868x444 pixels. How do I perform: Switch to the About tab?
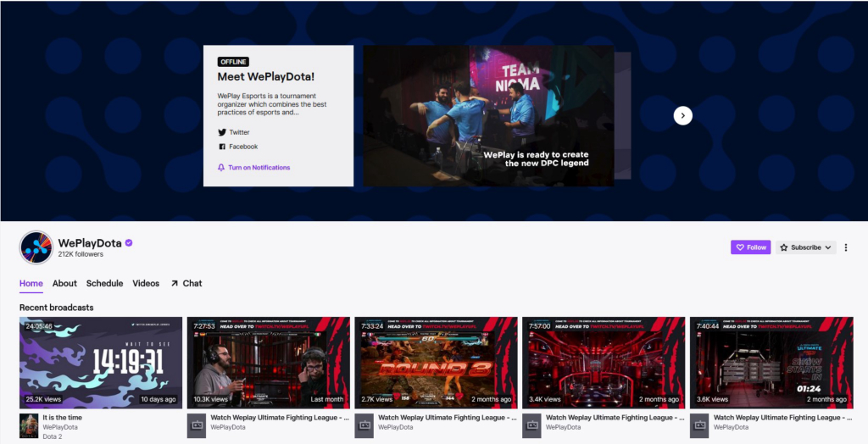click(64, 283)
